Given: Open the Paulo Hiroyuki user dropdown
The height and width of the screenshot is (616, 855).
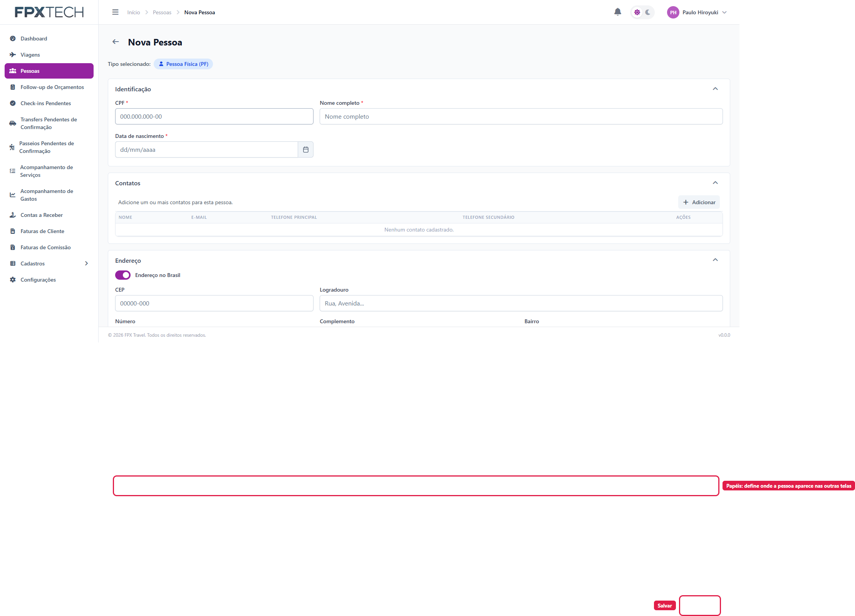Looking at the screenshot, I should (697, 12).
